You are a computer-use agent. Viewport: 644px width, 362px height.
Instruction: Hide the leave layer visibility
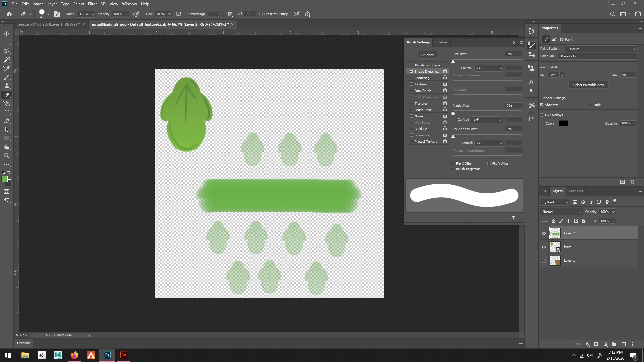(x=544, y=247)
